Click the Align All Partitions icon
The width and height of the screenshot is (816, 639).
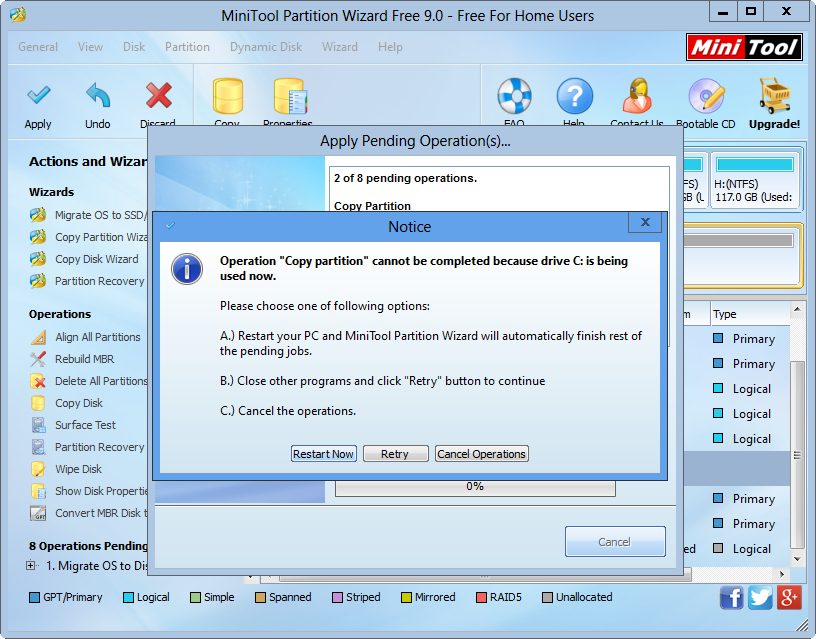pos(38,337)
